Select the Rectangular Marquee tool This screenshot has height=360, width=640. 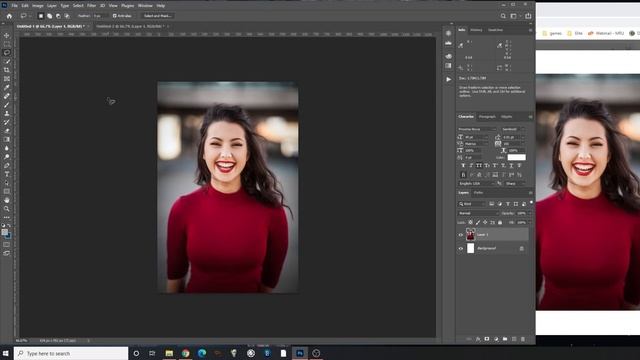(x=7, y=44)
